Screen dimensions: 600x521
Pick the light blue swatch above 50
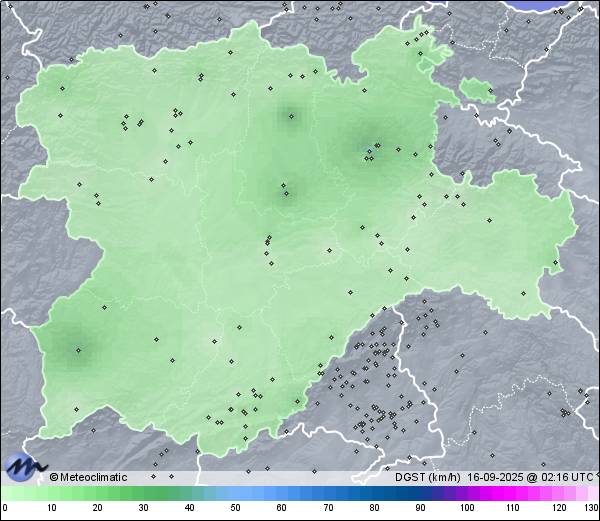235,493
